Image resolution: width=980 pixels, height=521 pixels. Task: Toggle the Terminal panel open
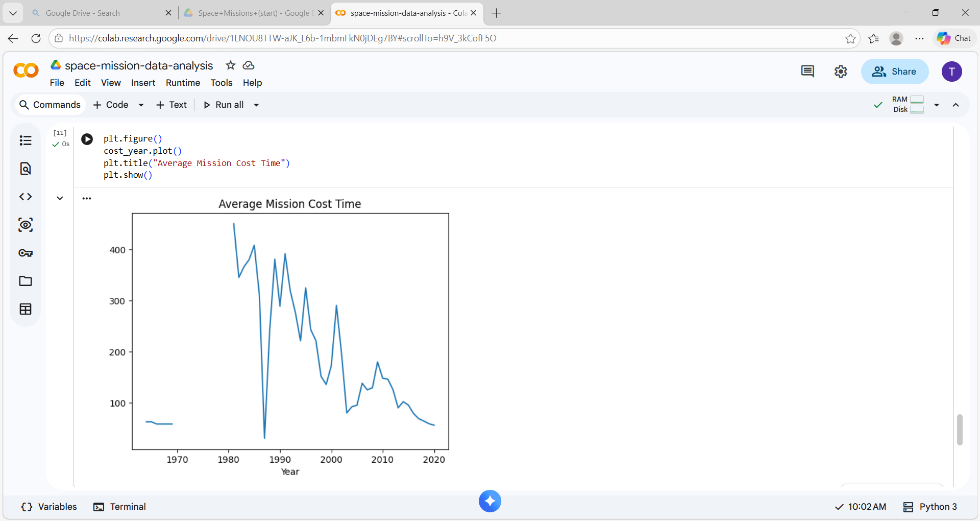[x=119, y=507]
